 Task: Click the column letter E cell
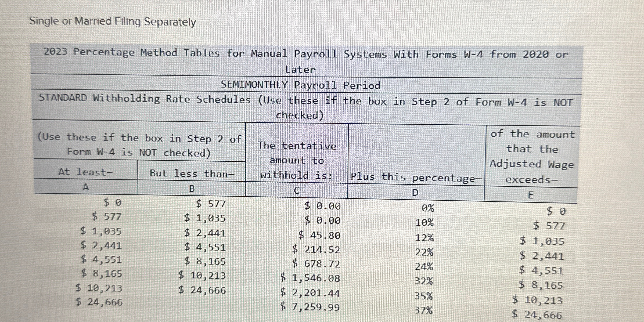tap(530, 195)
